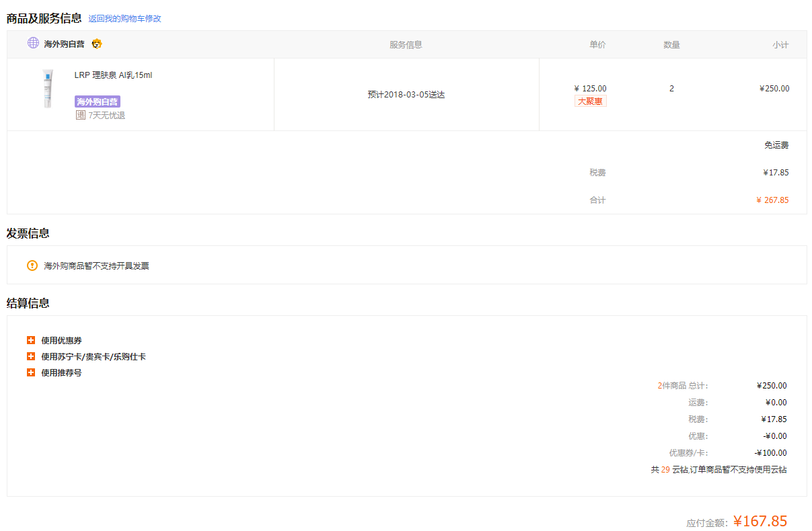This screenshot has height=531, width=812.
Task: Click the globe icon beside 海外购自营
Action: (x=33, y=43)
